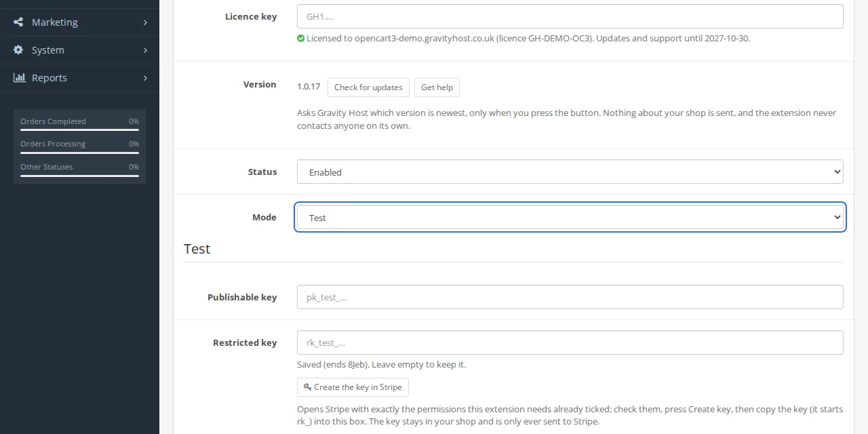Open the Status dropdown set to Enabled

pos(570,172)
